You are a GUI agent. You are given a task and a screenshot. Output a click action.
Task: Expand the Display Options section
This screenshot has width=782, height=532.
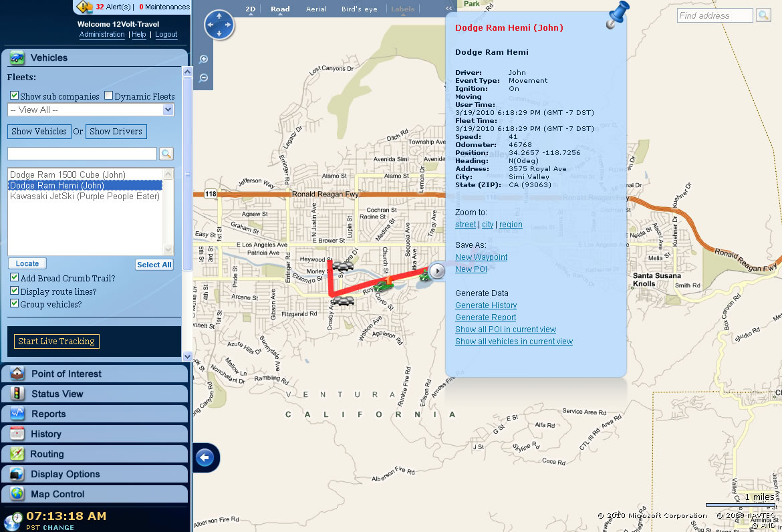94,474
